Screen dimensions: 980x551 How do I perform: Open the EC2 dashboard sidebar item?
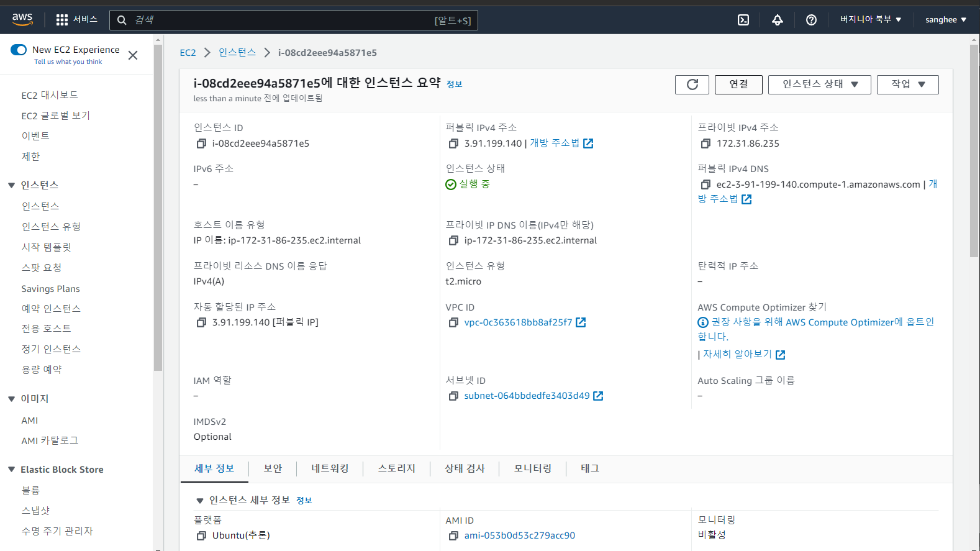click(x=50, y=95)
